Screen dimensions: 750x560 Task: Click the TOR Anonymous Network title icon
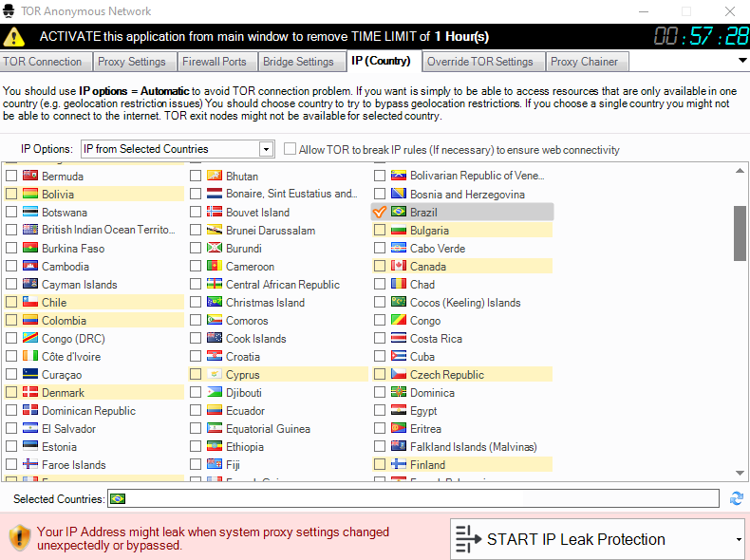9,11
